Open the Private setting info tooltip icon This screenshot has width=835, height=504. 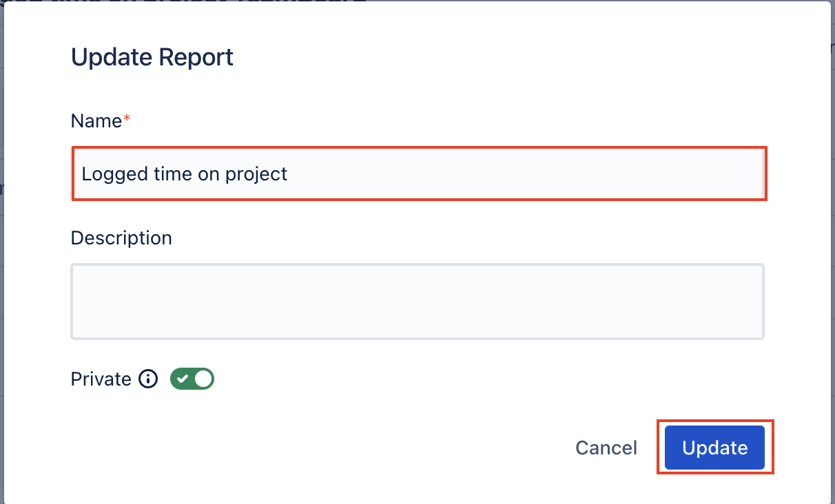[x=148, y=379]
